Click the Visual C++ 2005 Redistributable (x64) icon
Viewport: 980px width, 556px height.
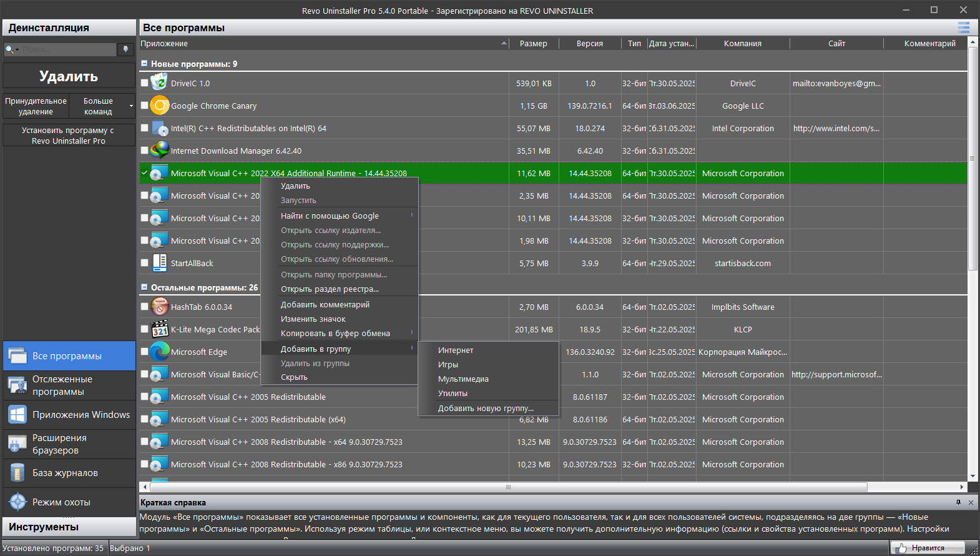(160, 419)
